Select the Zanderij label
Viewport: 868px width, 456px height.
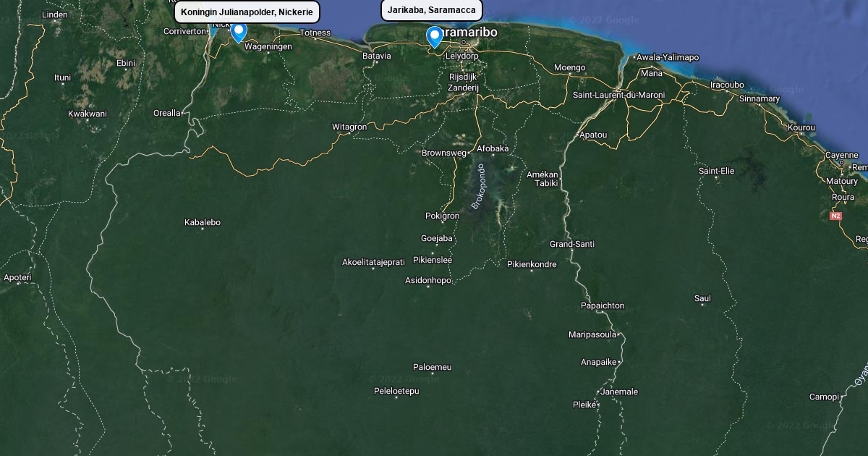463,88
